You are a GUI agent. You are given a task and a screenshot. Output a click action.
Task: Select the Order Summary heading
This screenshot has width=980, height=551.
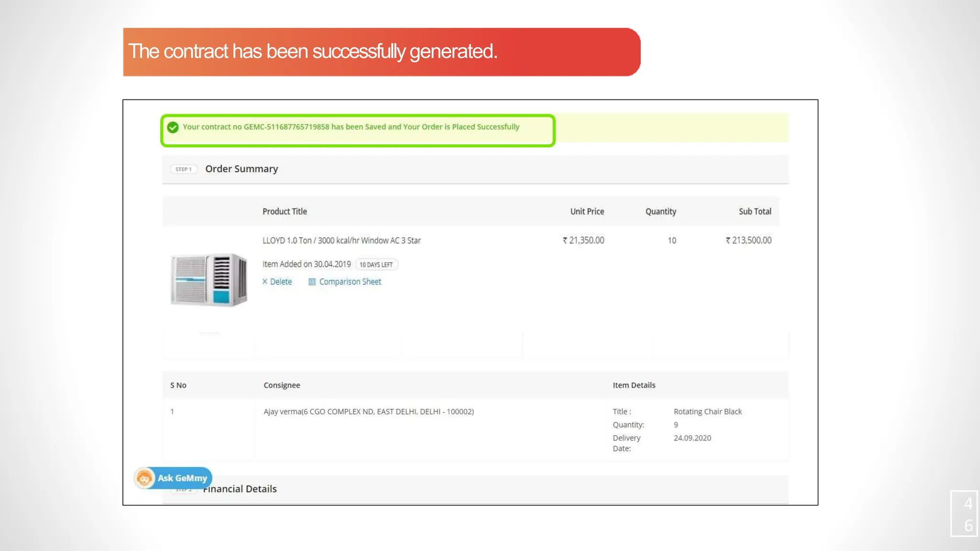click(x=242, y=169)
